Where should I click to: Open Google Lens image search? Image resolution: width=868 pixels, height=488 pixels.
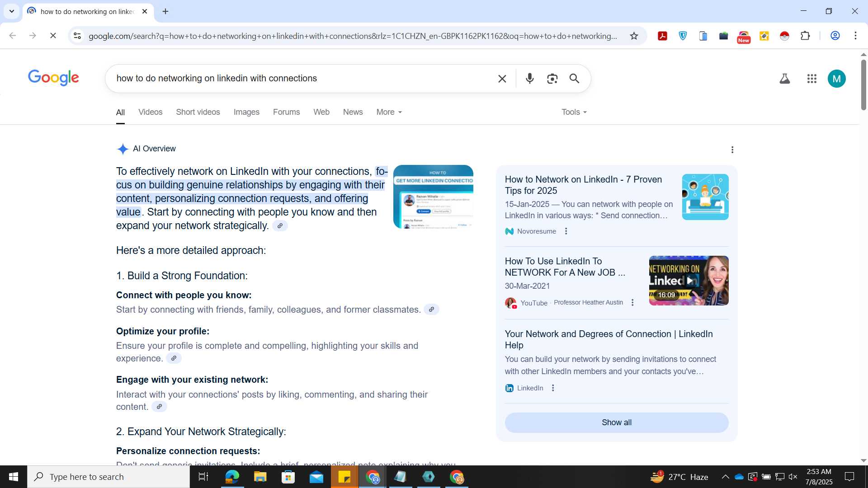pyautogui.click(x=552, y=79)
